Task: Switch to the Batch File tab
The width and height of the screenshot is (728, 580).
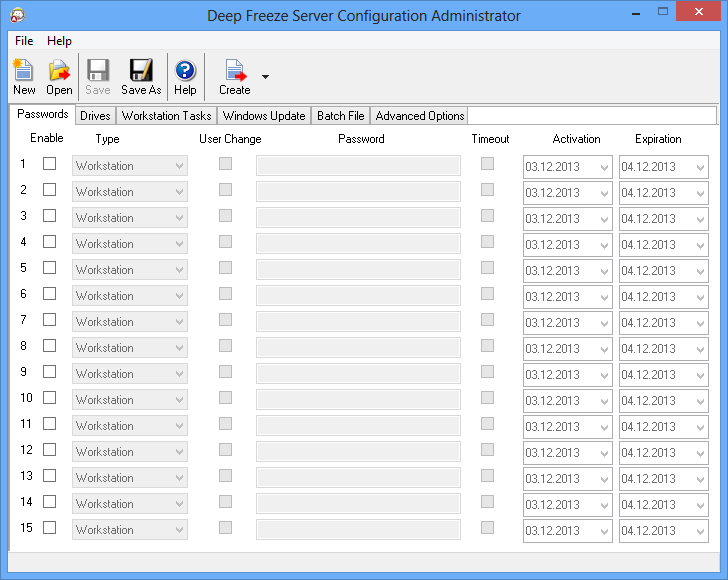Action: coord(340,116)
